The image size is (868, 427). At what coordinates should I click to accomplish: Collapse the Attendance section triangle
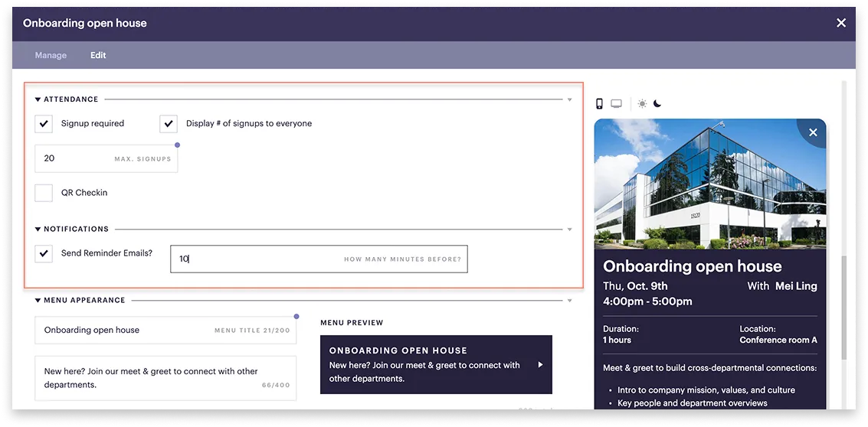[x=38, y=99]
